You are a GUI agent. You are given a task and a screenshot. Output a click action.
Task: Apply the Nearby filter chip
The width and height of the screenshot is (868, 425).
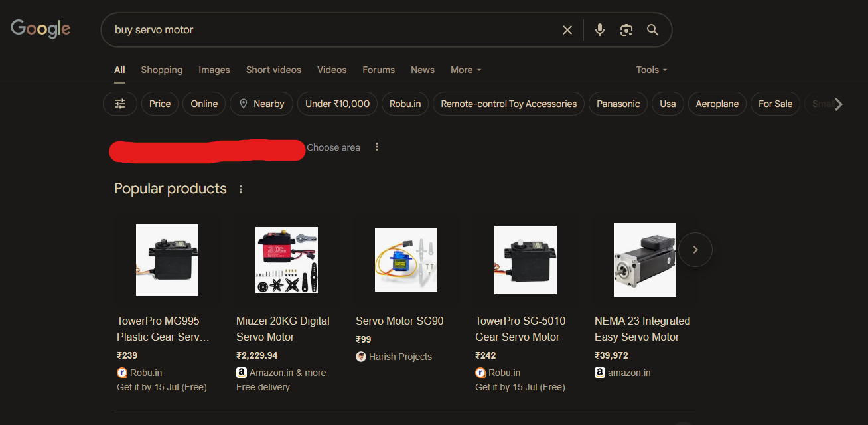click(x=261, y=104)
